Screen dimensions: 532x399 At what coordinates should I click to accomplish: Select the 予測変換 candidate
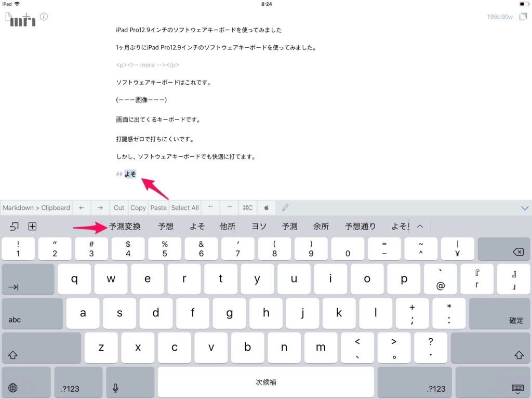point(125,227)
